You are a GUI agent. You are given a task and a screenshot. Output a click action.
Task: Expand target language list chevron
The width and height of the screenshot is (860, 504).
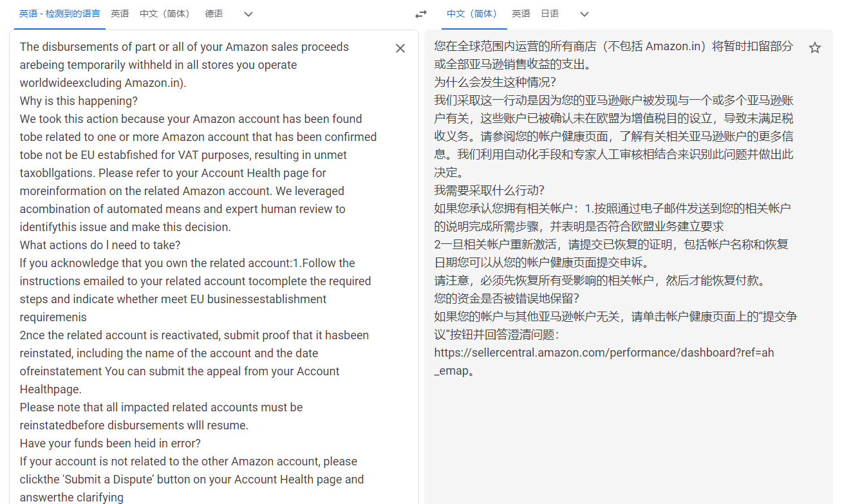pyautogui.click(x=584, y=14)
